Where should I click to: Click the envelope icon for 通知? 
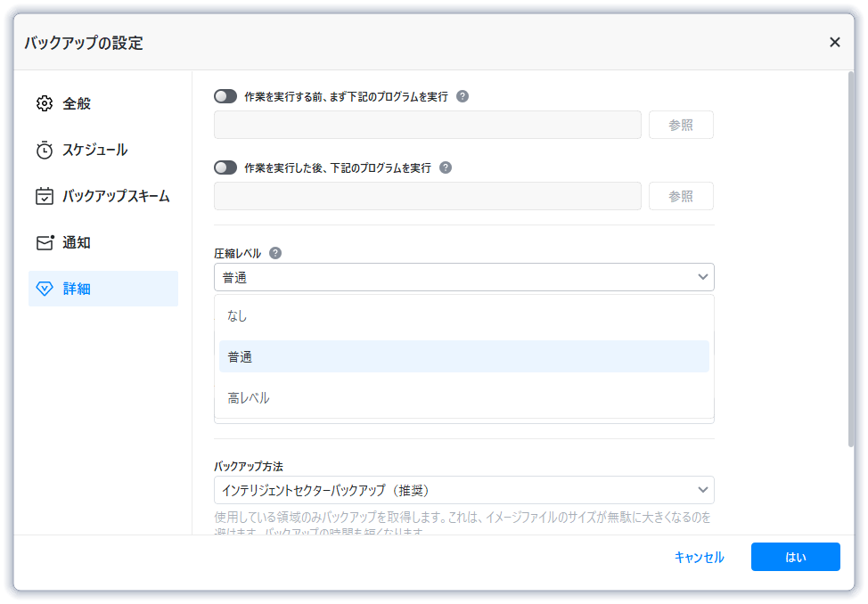pos(45,242)
